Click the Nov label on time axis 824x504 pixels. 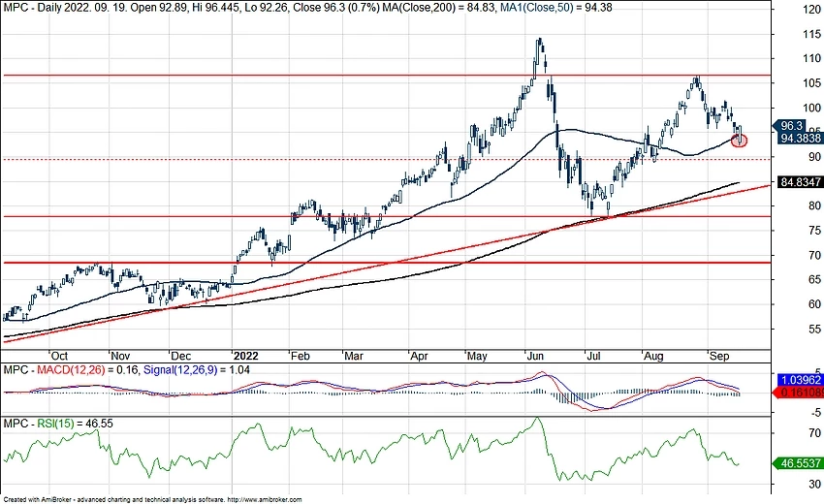pyautogui.click(x=120, y=356)
